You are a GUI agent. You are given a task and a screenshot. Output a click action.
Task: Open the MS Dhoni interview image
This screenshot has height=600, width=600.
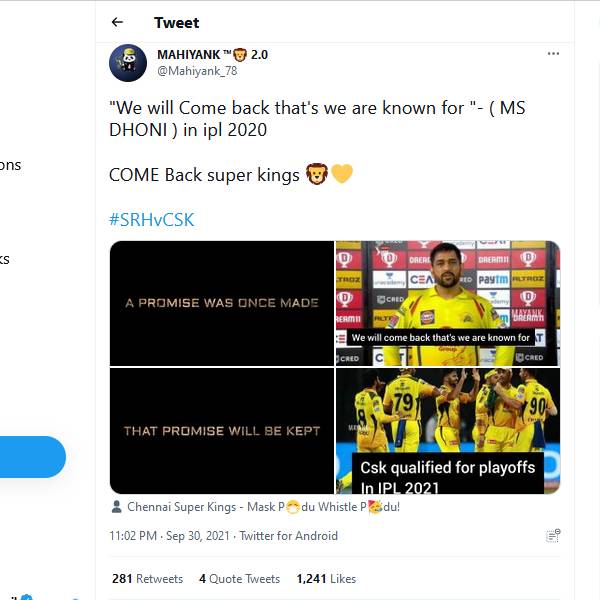(x=447, y=303)
